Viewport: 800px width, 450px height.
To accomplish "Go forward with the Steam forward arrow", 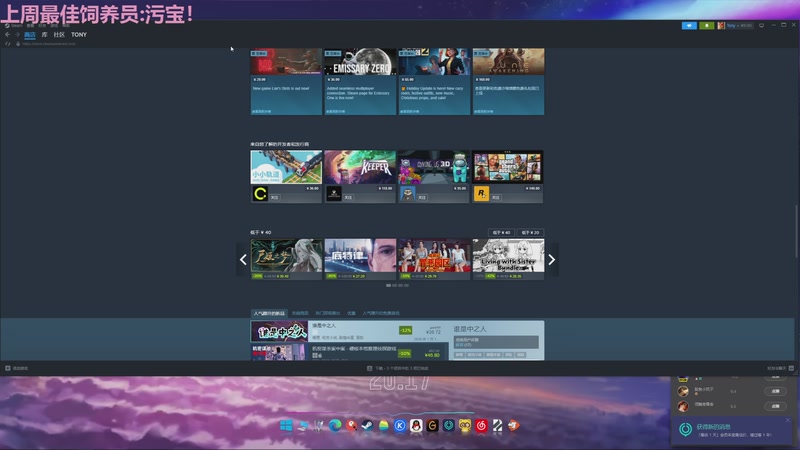I will coord(17,35).
